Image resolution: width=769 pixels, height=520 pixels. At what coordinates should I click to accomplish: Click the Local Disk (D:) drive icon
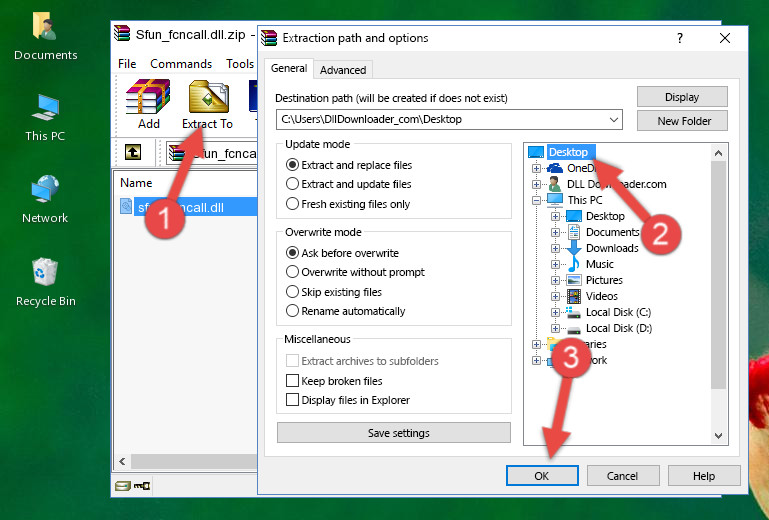(x=573, y=329)
